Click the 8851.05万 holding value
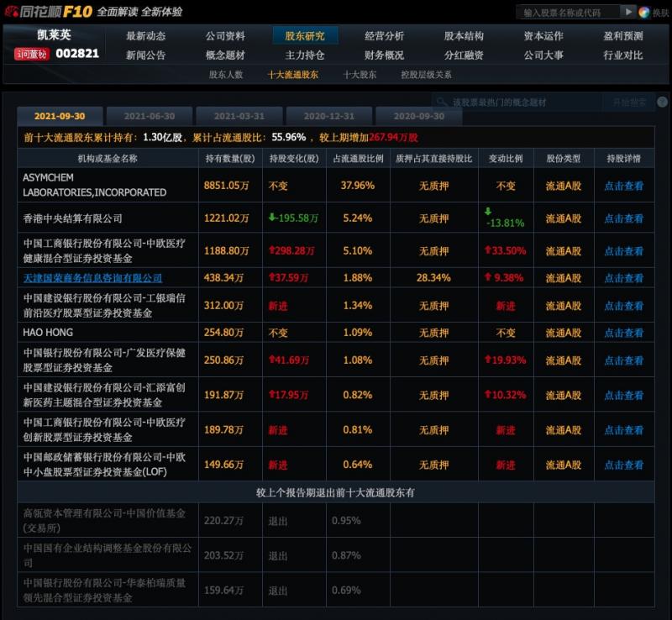 point(226,186)
